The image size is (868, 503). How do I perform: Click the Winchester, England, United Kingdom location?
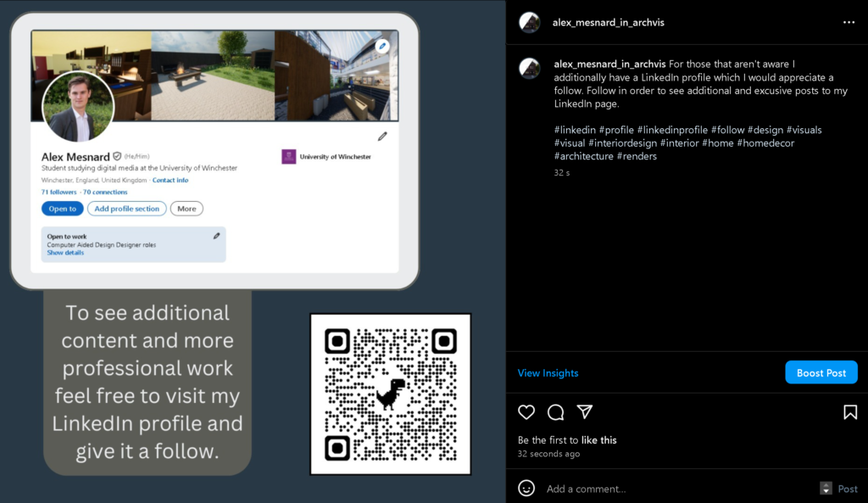point(93,180)
